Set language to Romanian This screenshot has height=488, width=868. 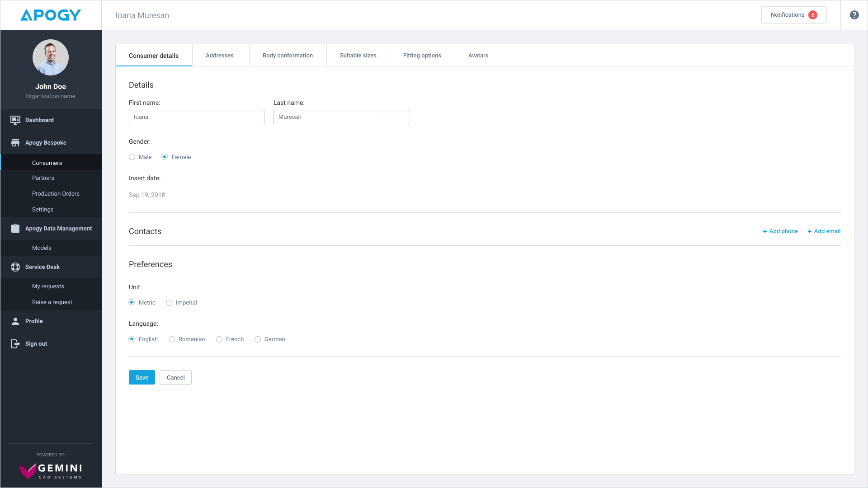point(172,339)
